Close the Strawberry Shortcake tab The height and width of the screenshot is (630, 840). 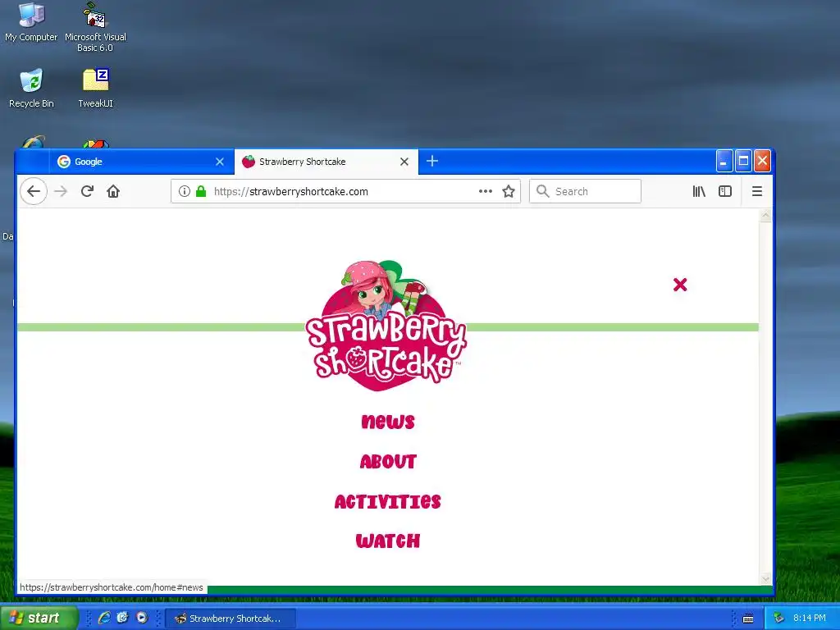click(404, 162)
